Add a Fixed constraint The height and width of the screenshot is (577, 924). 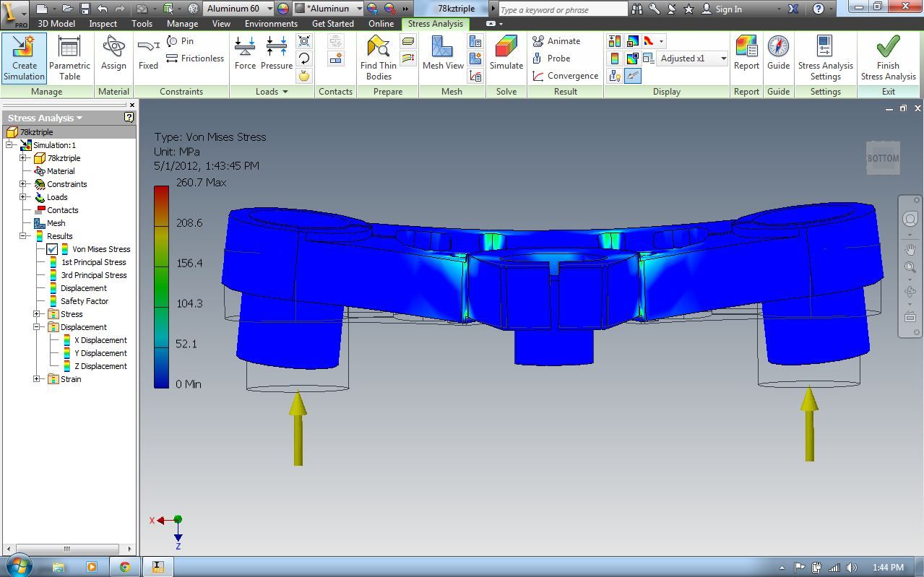pyautogui.click(x=147, y=58)
